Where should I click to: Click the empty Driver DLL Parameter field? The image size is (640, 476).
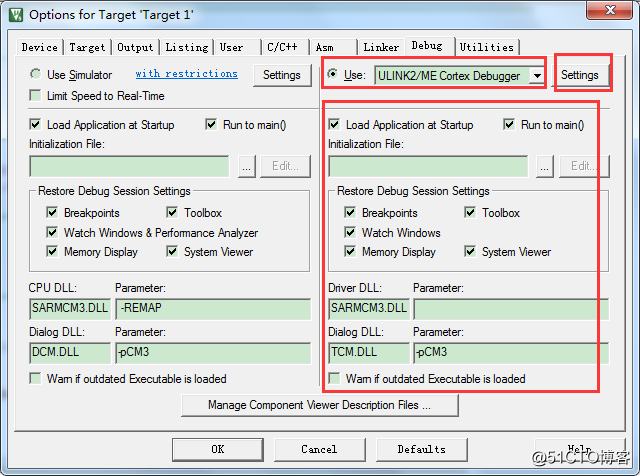(x=511, y=309)
